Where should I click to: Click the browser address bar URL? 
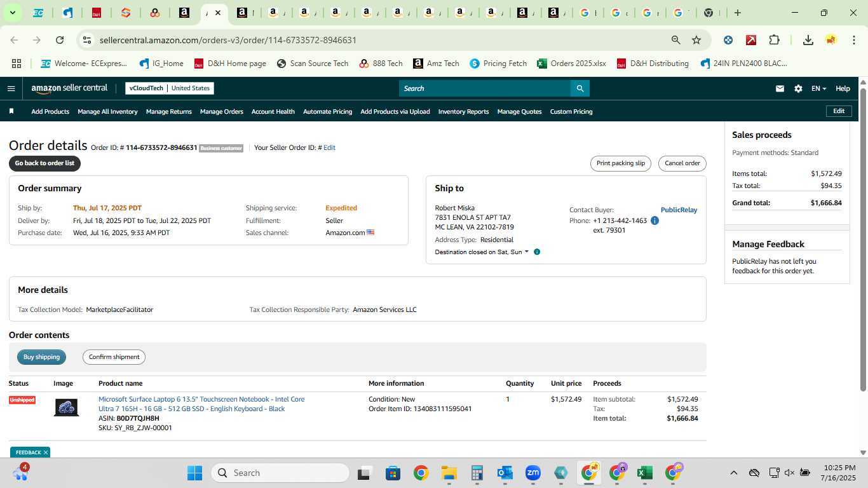227,40
